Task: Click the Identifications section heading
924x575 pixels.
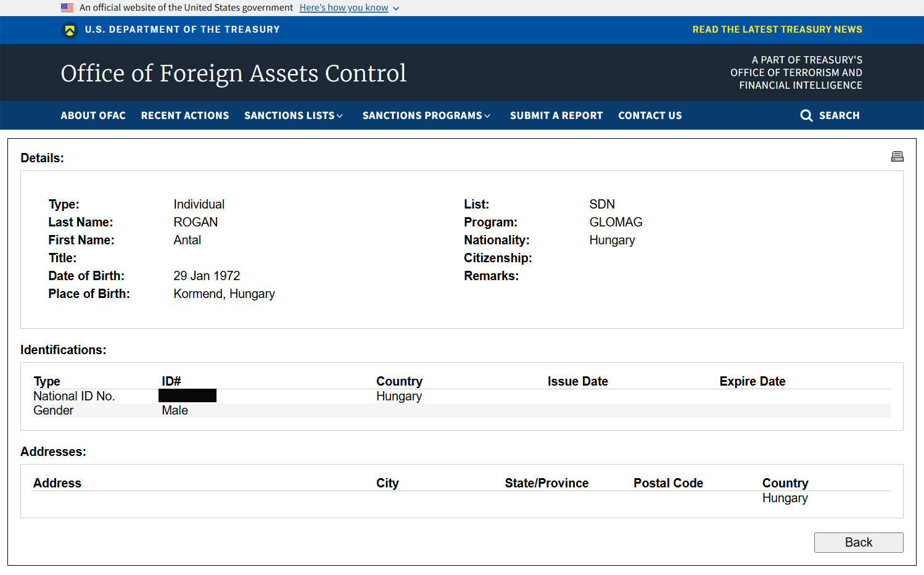Action: click(x=64, y=350)
